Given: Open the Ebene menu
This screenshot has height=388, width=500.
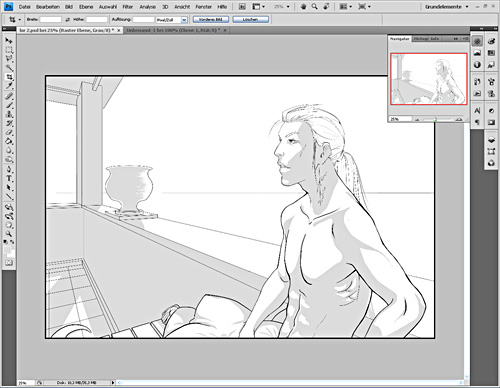Looking at the screenshot, I should (86, 7).
